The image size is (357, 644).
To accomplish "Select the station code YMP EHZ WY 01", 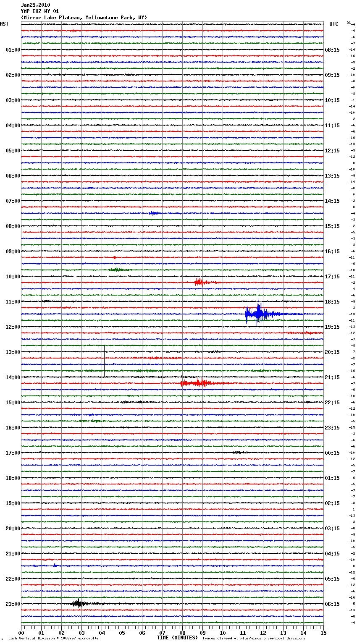I will (x=40, y=11).
